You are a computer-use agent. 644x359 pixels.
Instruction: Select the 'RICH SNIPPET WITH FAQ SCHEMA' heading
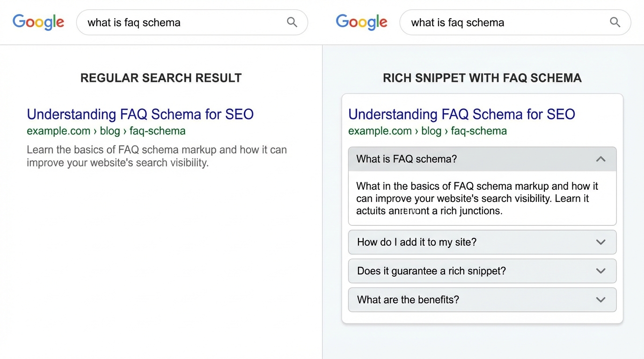pyautogui.click(x=482, y=78)
